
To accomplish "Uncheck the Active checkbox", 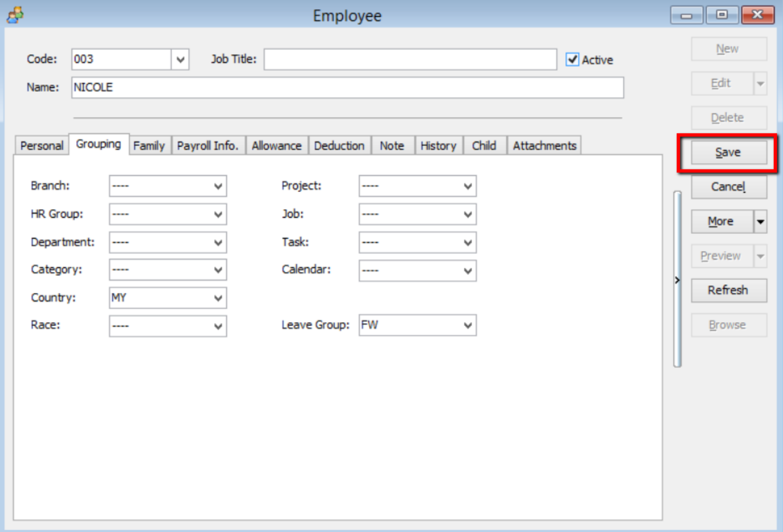I will coord(572,60).
